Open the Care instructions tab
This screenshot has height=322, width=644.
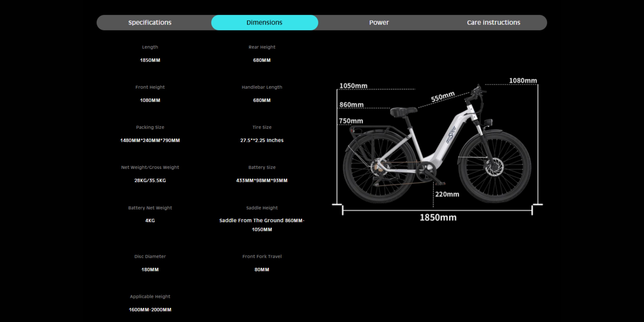[493, 23]
